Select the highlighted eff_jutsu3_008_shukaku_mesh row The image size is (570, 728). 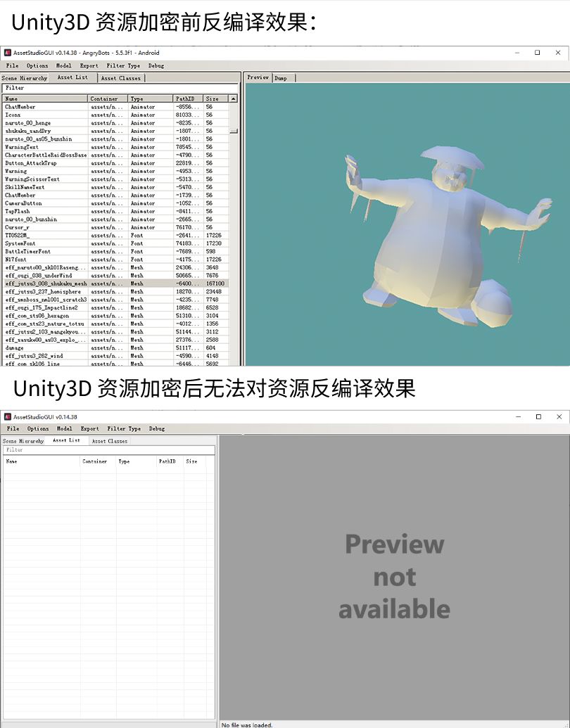[115, 283]
